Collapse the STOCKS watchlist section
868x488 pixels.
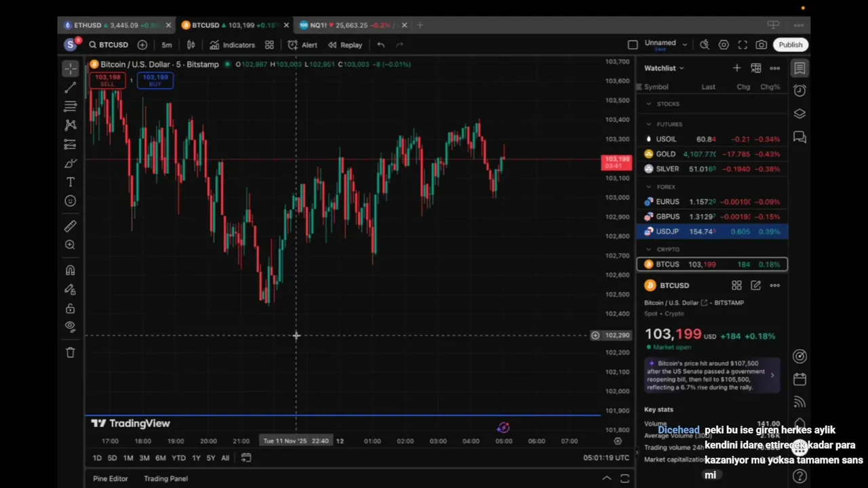(648, 104)
